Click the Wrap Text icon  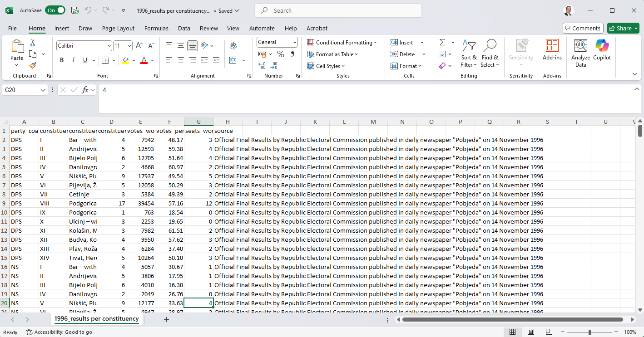click(233, 46)
